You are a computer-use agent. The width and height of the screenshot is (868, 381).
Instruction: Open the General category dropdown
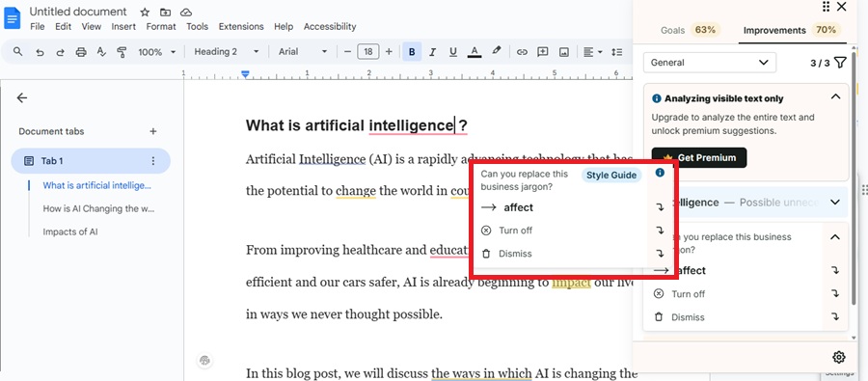710,63
